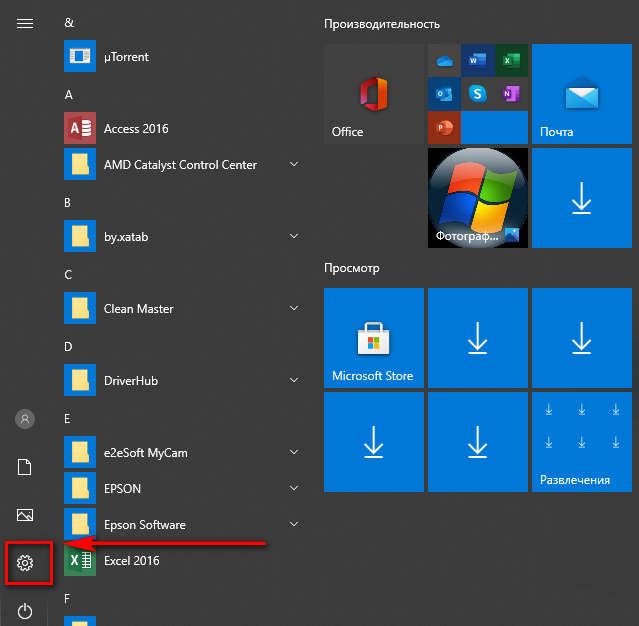The image size is (639, 626).
Task: Open the Microsoft Store tile
Action: point(374,338)
